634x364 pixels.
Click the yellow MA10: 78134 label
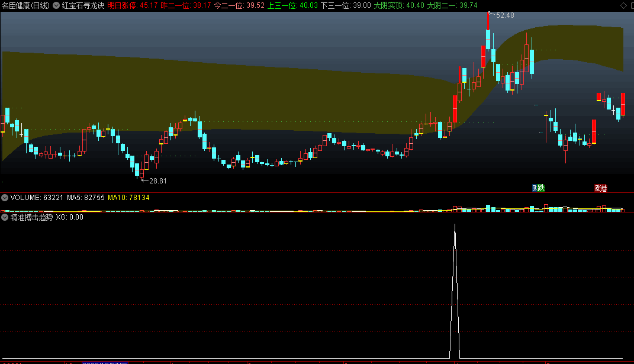click(128, 197)
